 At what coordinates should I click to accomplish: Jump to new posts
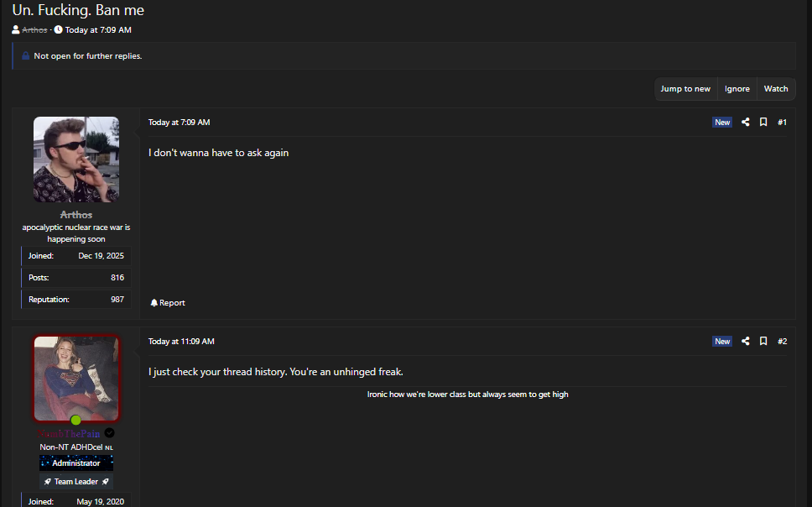coord(685,89)
